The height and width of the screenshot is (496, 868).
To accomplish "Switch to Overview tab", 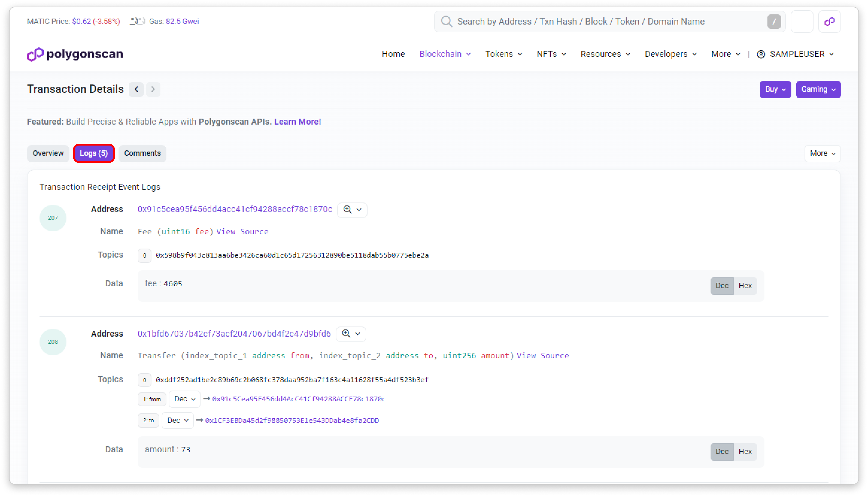I will point(48,153).
